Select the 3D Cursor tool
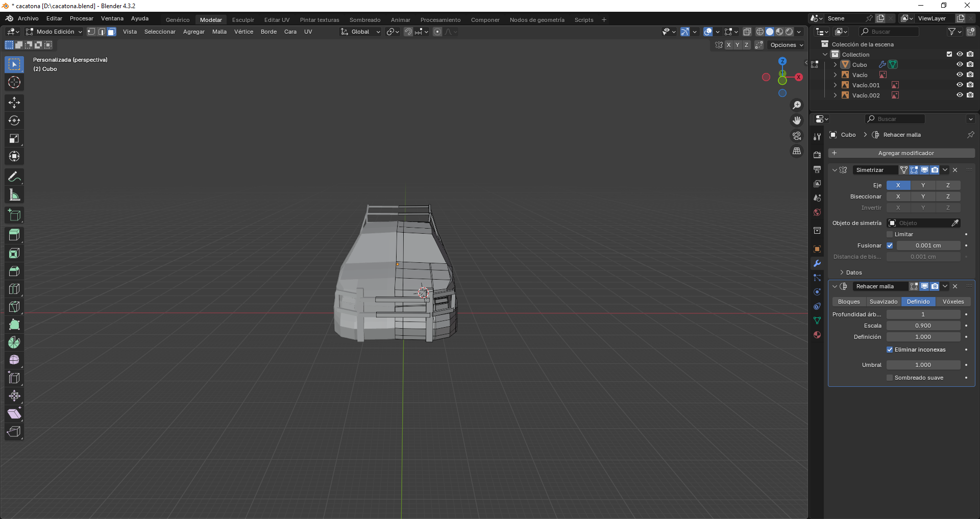 (x=14, y=82)
